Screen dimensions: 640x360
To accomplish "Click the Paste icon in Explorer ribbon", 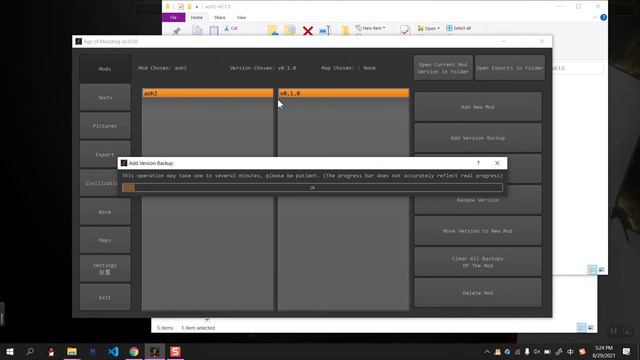I will pos(214,31).
